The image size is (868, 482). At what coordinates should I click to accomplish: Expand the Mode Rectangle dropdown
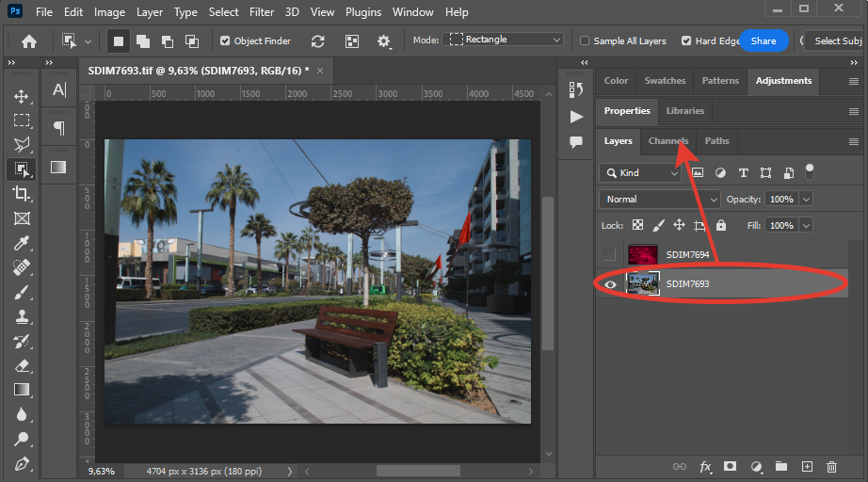[x=505, y=40]
